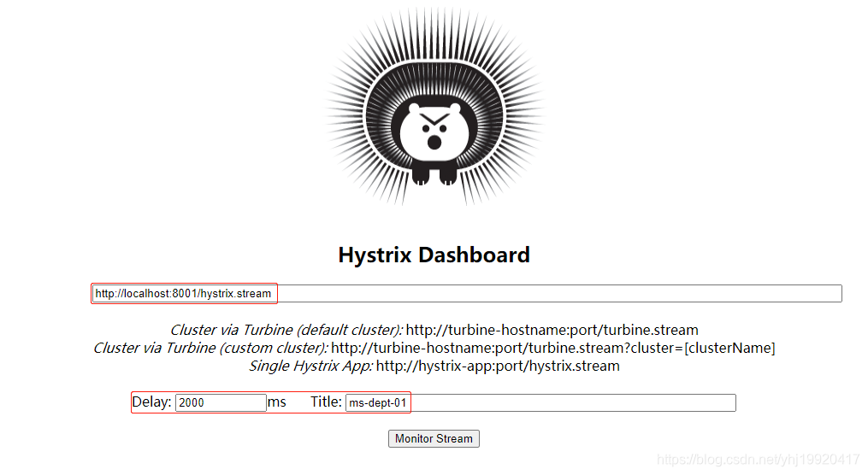Click the Monitor Stream button
This screenshot has width=868, height=475.
point(434,438)
